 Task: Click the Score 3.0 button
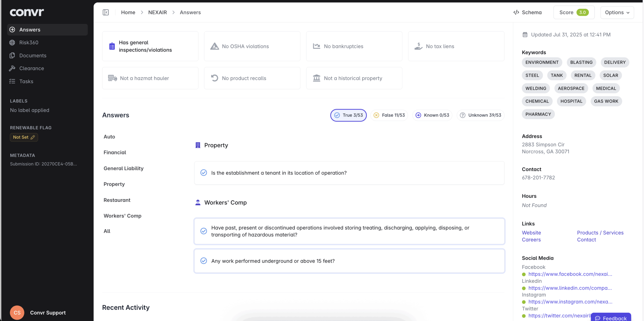(574, 12)
